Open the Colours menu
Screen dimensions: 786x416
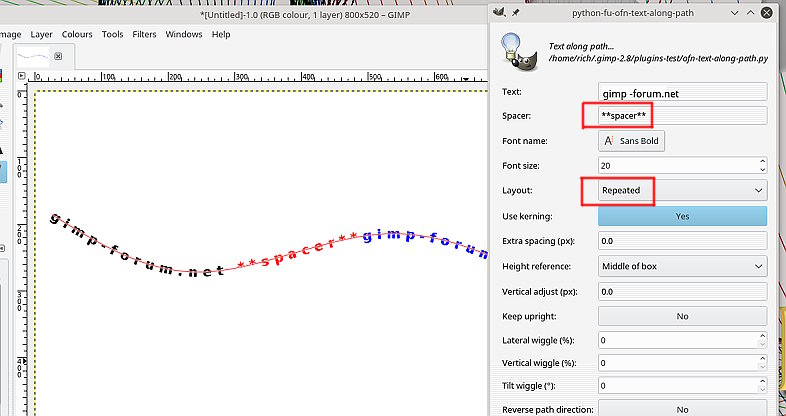tap(77, 34)
